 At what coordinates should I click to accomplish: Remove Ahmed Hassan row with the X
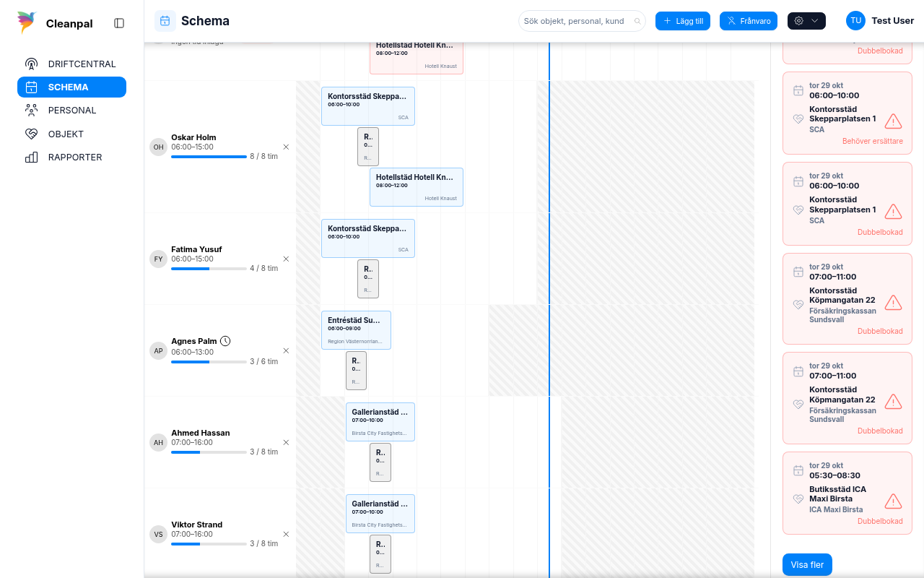point(286,442)
